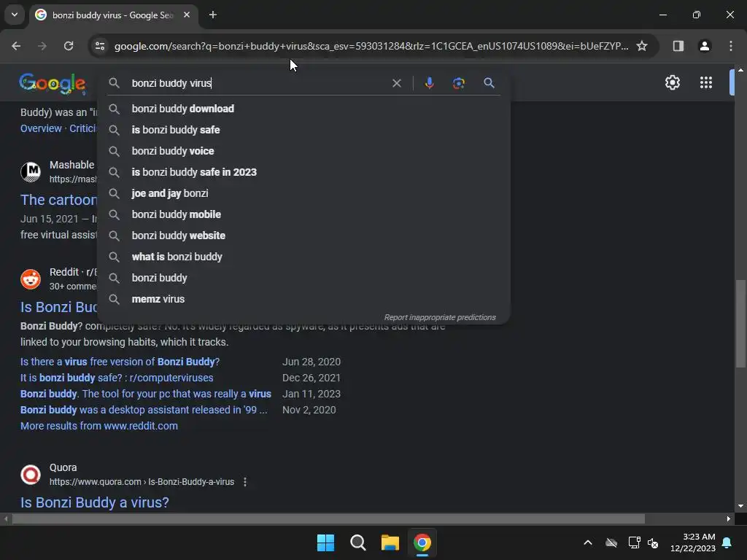Click scrollbar down arrow
The width and height of the screenshot is (747, 560).
tap(740, 506)
